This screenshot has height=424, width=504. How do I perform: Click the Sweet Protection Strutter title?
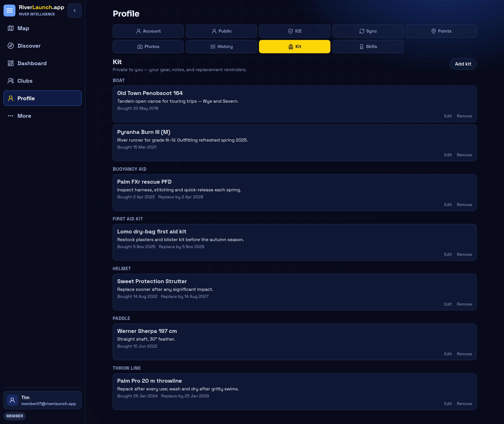click(152, 281)
